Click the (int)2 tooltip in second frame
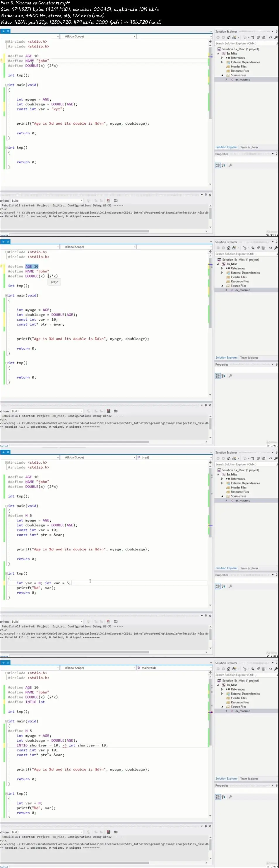 click(54, 282)
